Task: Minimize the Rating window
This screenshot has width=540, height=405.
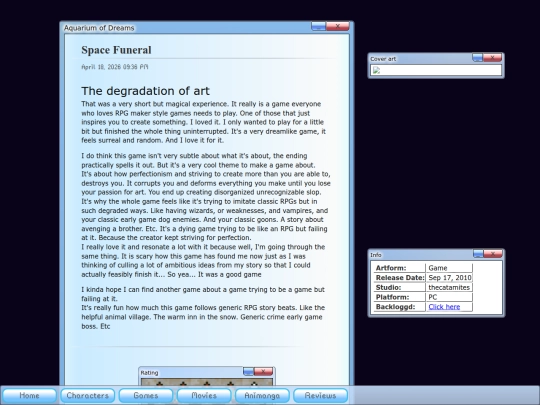Action: 248,371
